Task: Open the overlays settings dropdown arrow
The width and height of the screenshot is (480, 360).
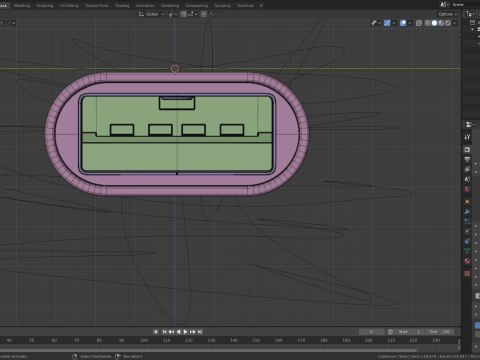Action: [410, 23]
